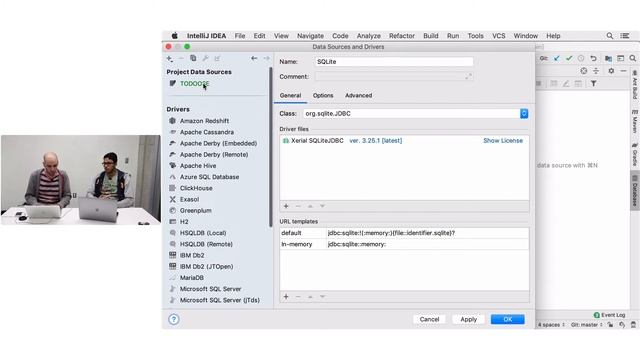
Task: Click the filter icon in Database panel
Action: pos(593,84)
